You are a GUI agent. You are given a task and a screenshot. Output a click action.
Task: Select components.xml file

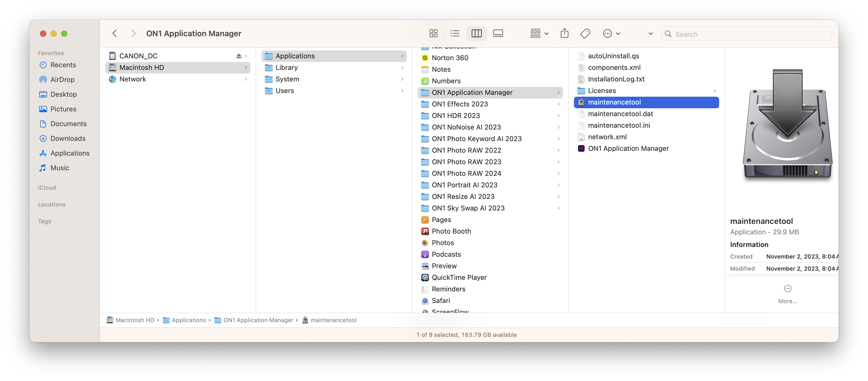(x=646, y=67)
